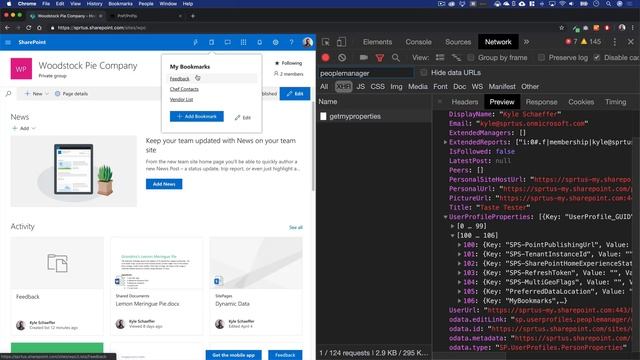
Task: Open the Timing tab of the request
Action: point(615,102)
